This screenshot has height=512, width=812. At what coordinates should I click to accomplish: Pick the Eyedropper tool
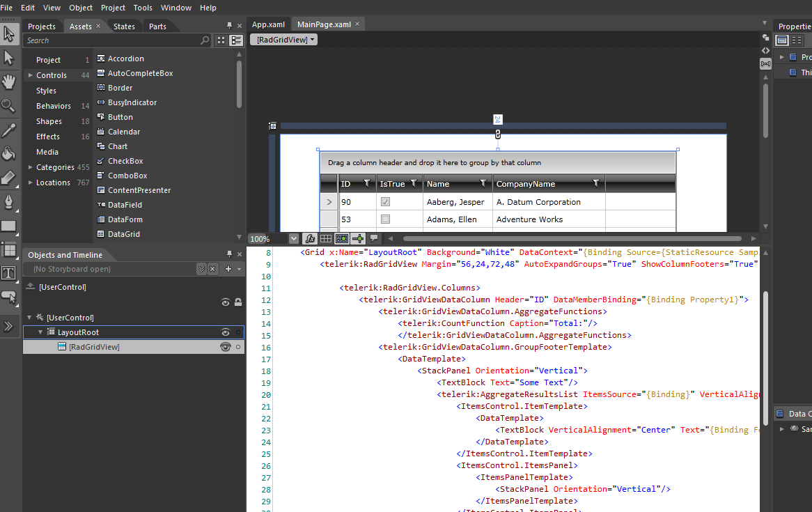(9, 130)
